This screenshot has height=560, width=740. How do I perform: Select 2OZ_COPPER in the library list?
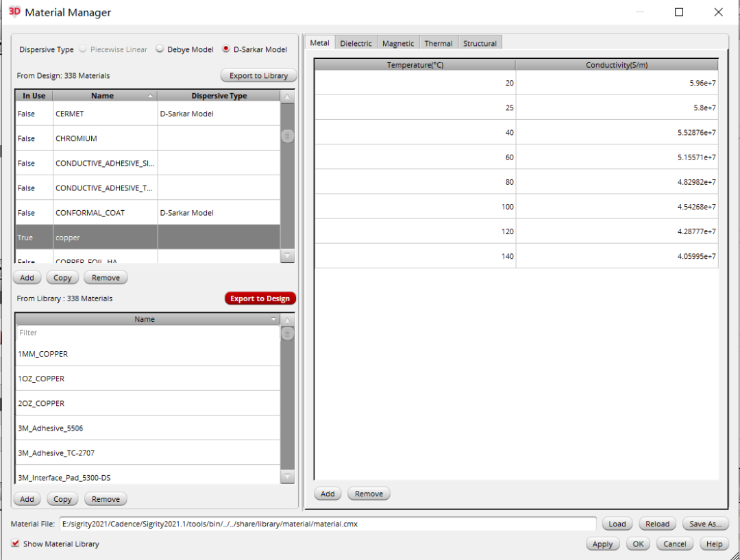(148, 403)
